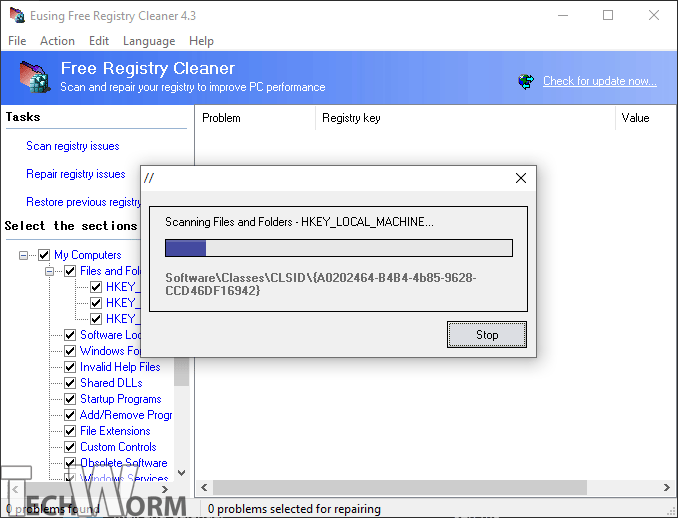678x518 pixels.
Task: Select the Shared DLLs tree item
Action: [111, 383]
